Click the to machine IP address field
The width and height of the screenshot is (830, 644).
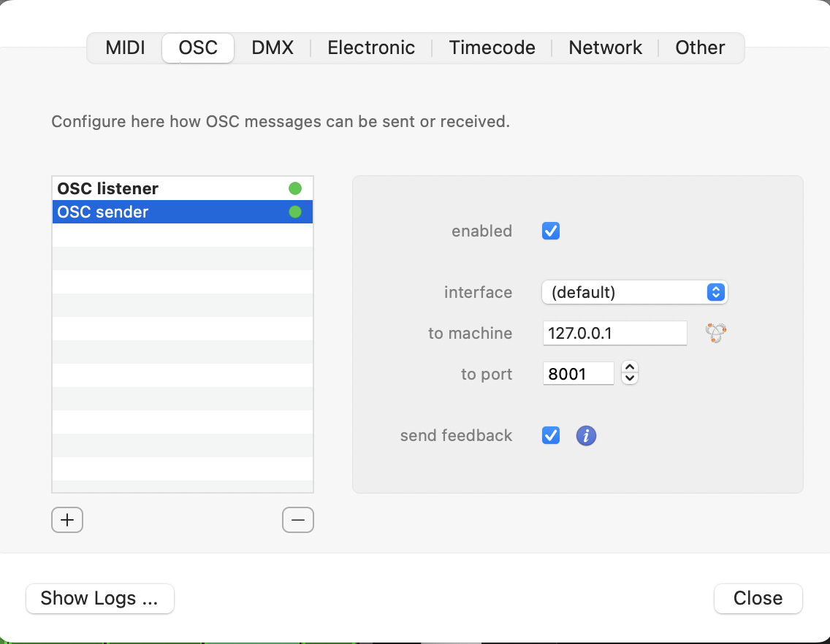pyautogui.click(x=614, y=334)
